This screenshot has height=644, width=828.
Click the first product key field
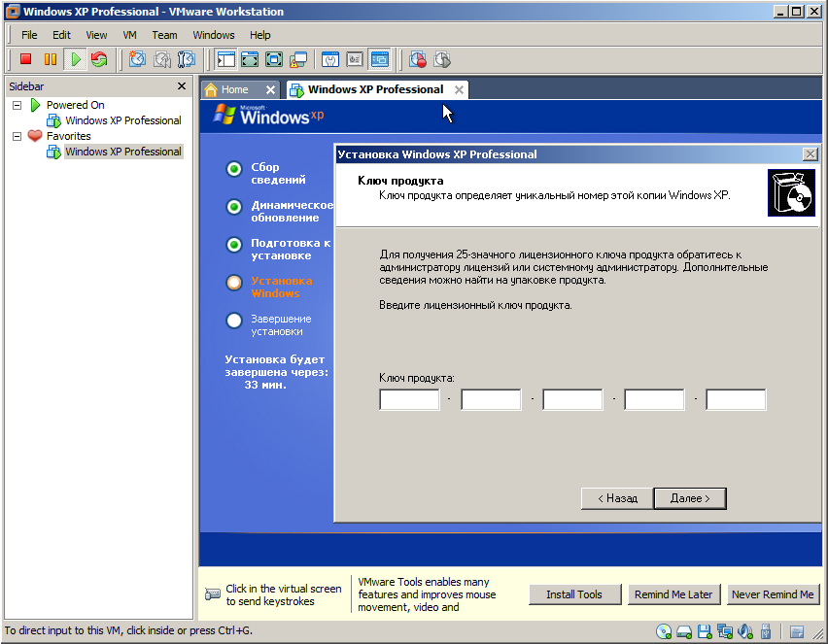point(409,399)
